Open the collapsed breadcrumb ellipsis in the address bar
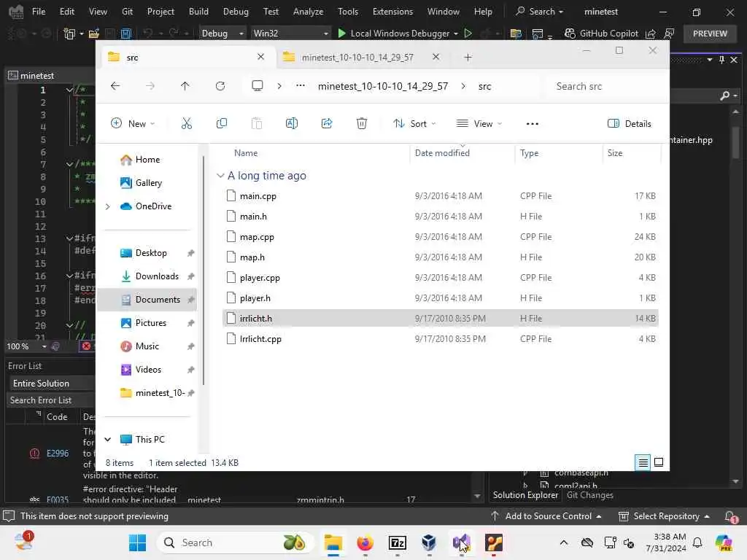The height and width of the screenshot is (560, 747). coord(300,86)
